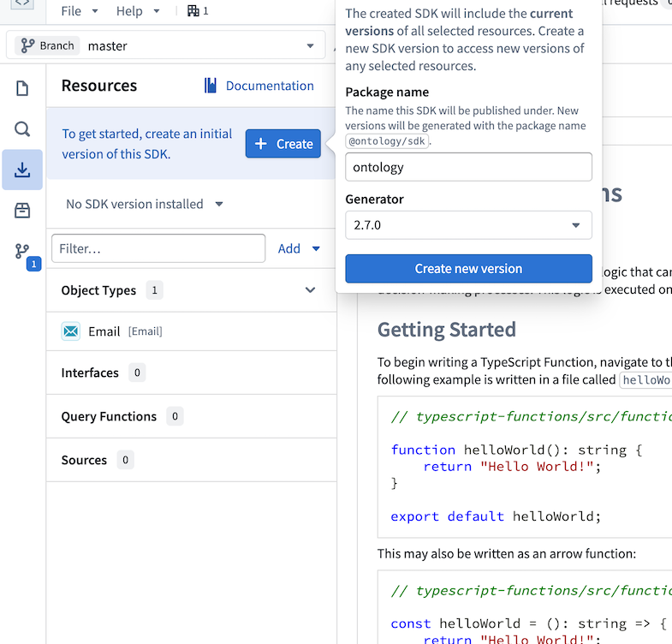Open the Help menu

pos(138,11)
